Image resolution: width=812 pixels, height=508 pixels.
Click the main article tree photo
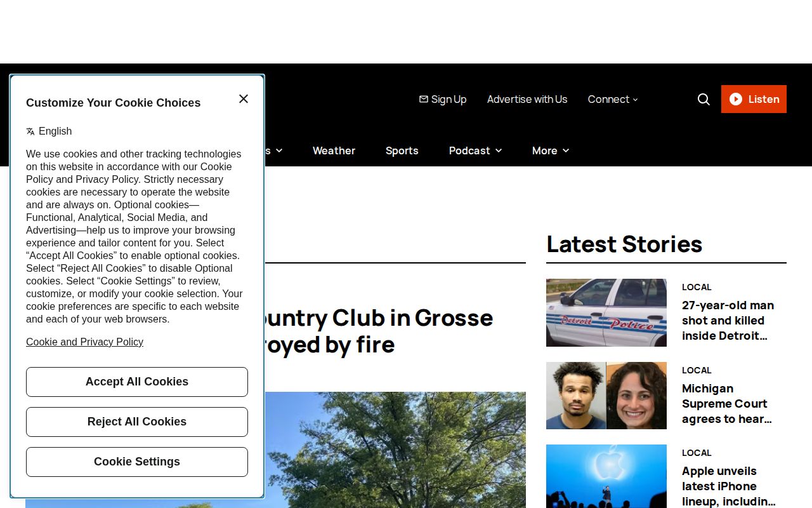(x=395, y=450)
